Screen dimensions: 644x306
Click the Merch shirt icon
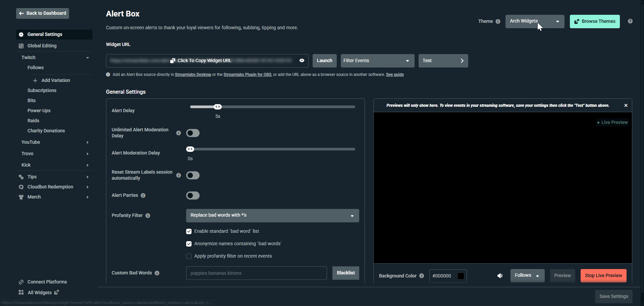(21, 197)
